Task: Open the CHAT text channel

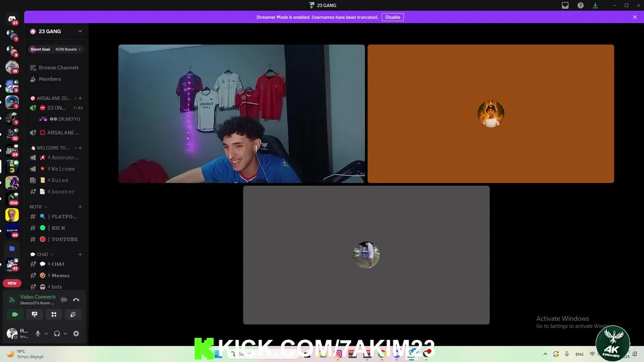Action: click(56, 264)
